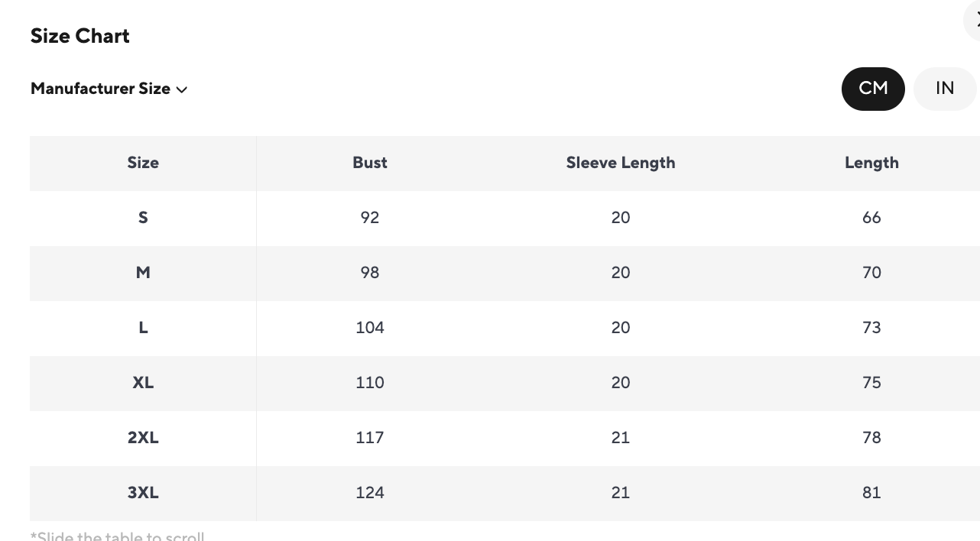Switch units to CM
The height and width of the screenshot is (541, 980).
(x=873, y=89)
